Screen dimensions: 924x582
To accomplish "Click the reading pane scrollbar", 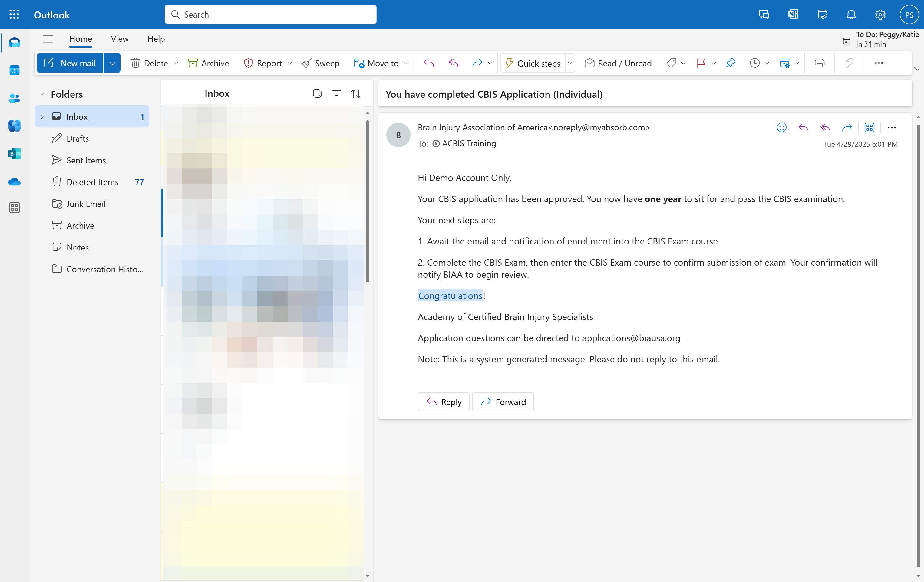I will tap(918, 345).
